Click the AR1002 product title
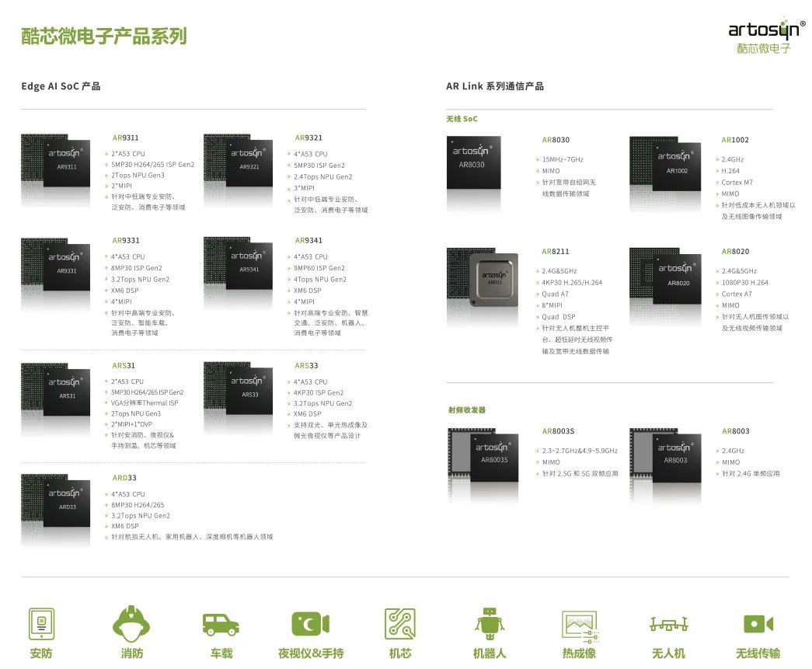 coord(735,140)
